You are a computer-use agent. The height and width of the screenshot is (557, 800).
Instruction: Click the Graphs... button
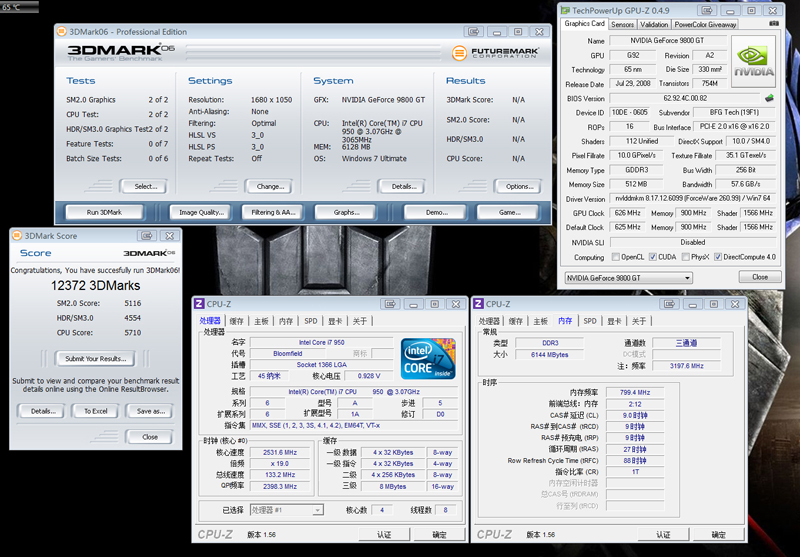coord(346,212)
